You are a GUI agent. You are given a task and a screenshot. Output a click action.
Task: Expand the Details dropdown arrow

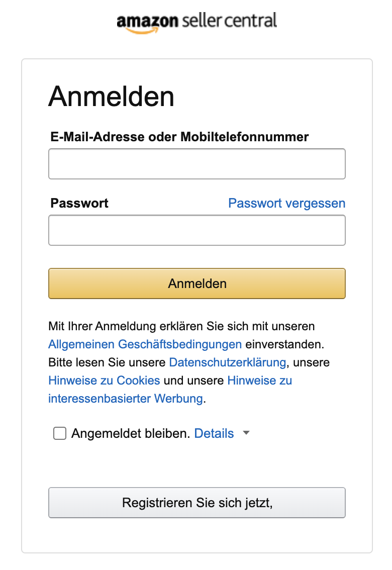pyautogui.click(x=246, y=433)
